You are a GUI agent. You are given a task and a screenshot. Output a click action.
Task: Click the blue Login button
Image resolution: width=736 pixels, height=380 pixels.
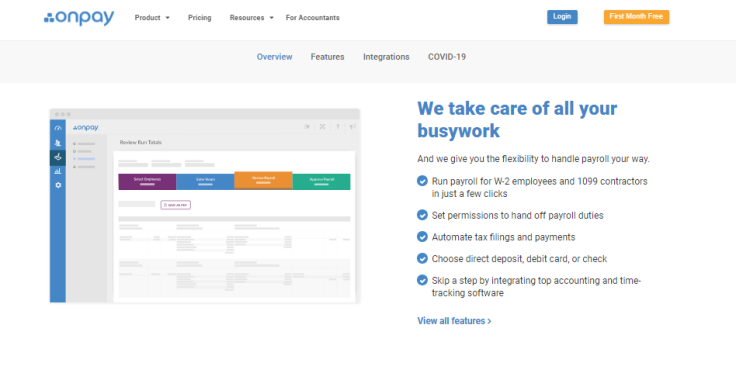coord(562,17)
